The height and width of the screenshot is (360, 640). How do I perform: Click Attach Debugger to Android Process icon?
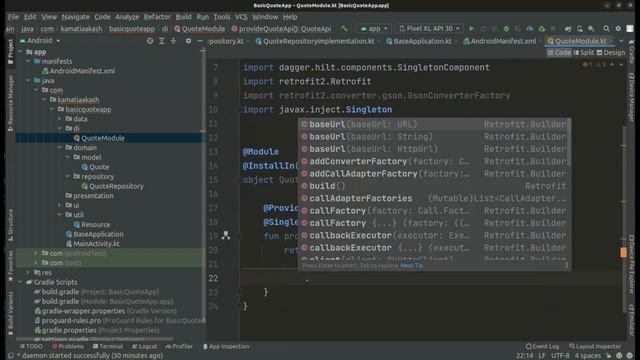542,29
